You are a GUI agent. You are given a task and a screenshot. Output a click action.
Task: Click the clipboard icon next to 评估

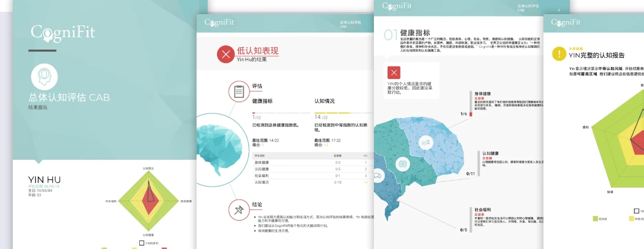[x=239, y=91]
